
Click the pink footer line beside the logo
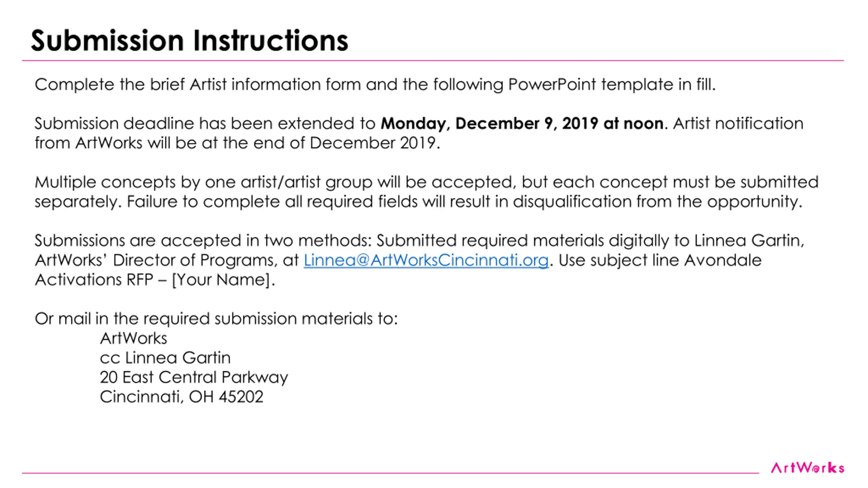(391, 473)
